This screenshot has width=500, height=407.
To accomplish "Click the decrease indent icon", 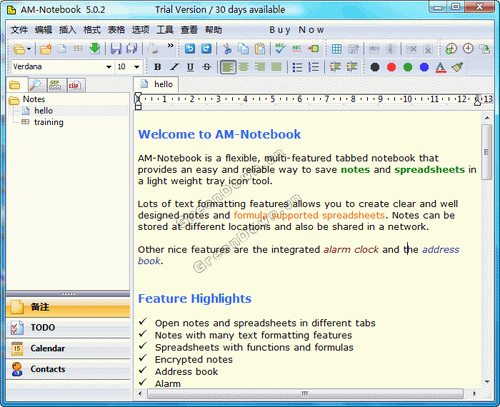I will click(x=335, y=67).
